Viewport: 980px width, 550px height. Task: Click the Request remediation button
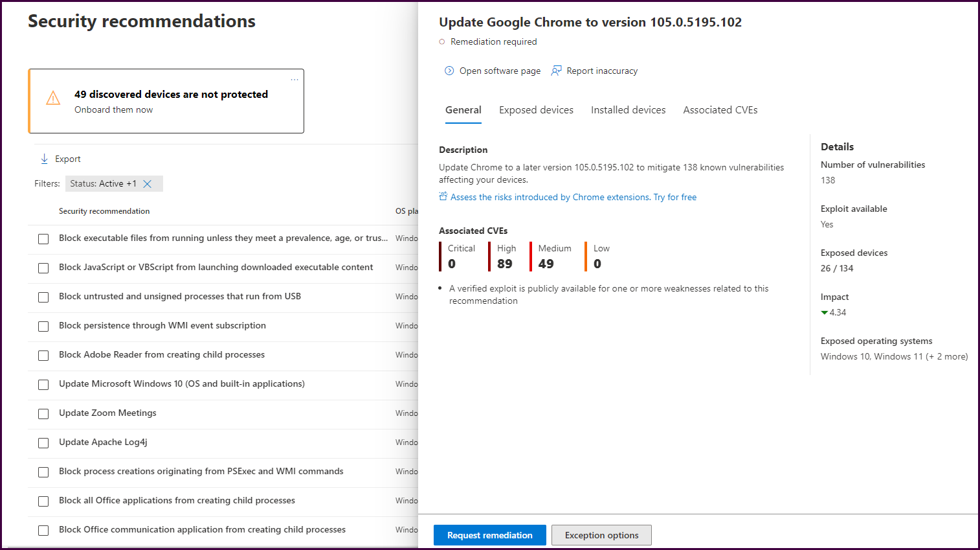pyautogui.click(x=489, y=534)
